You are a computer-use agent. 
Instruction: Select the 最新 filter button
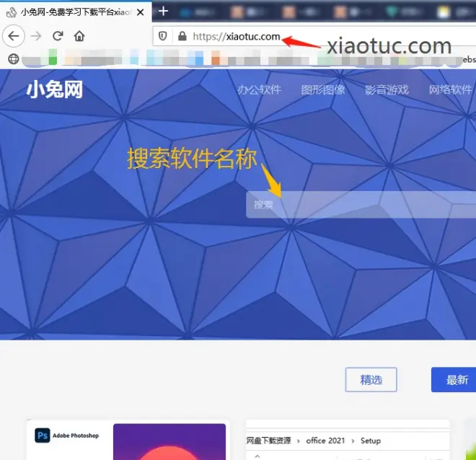454,379
